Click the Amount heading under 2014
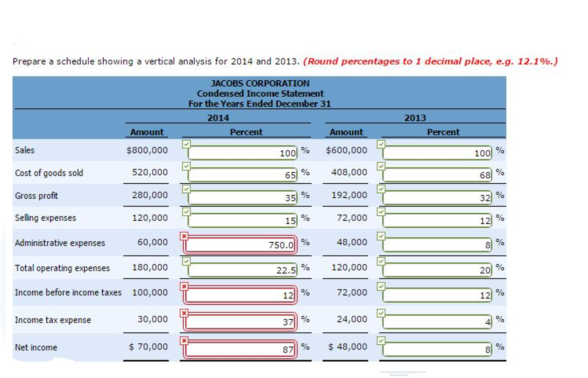Viewport: 588px width, 378px height. coord(147,132)
